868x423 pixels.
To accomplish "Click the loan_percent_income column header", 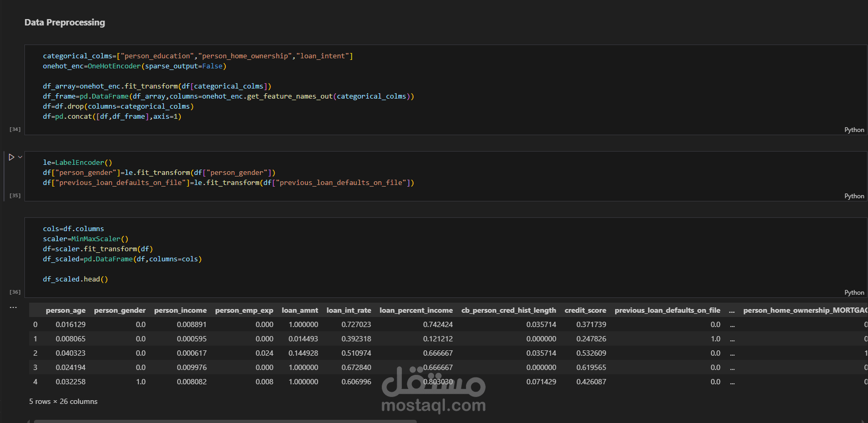I will pos(416,310).
